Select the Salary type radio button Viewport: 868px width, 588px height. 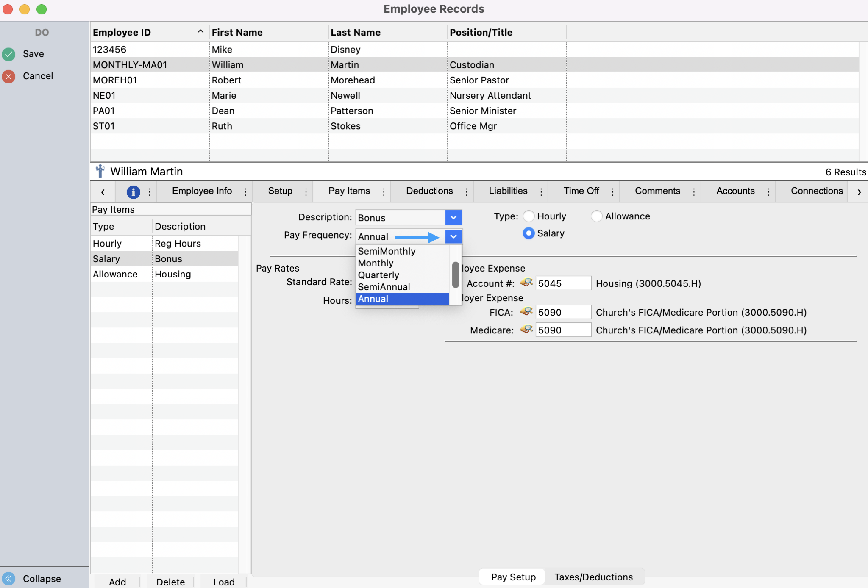click(529, 233)
